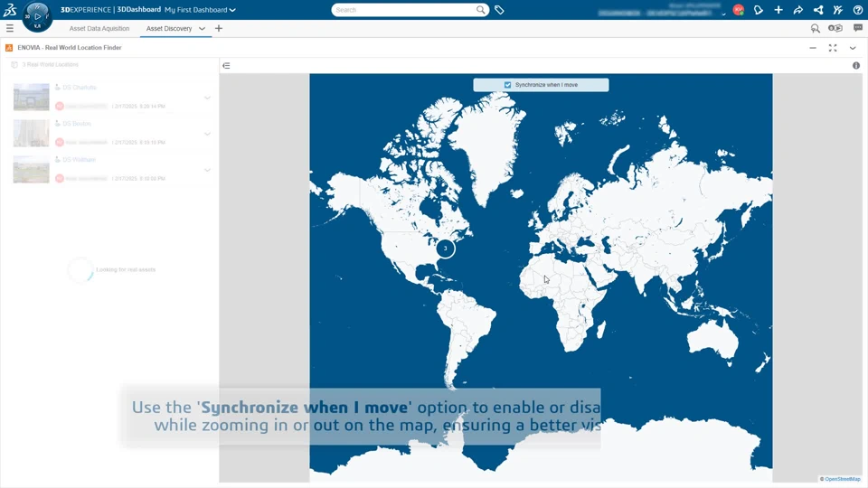Viewport: 868px width, 488px height.
Task: Click the plus Add icon
Action: coord(778,10)
